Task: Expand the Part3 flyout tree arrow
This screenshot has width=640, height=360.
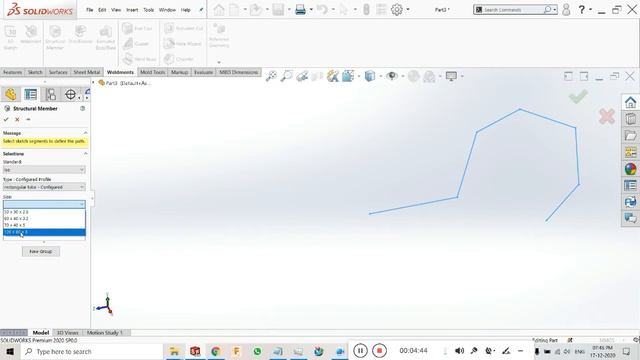Action: point(93,83)
